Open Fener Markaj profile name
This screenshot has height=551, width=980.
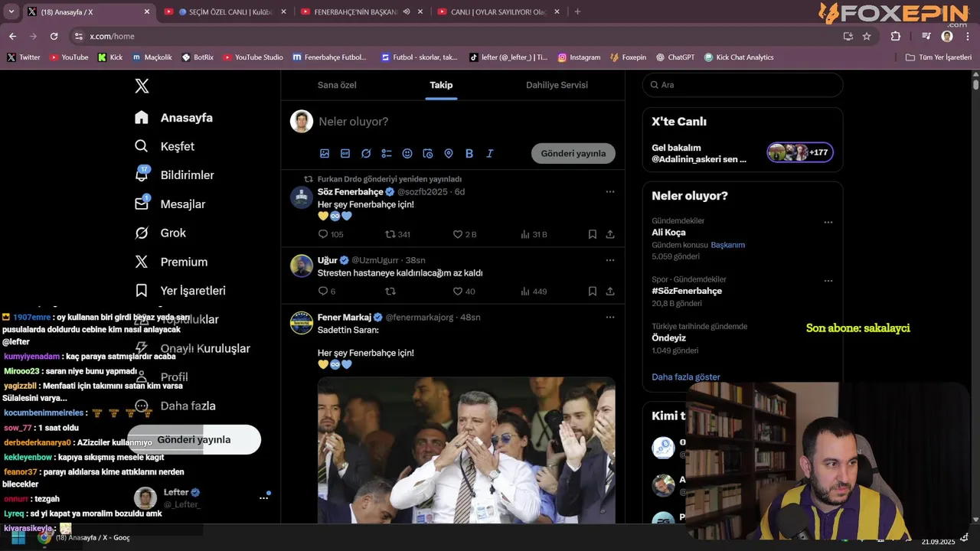(345, 317)
